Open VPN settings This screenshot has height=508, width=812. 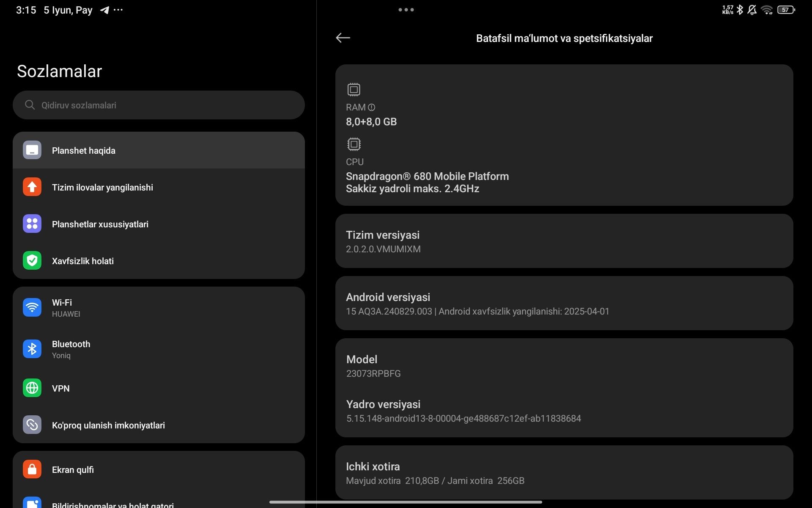pyautogui.click(x=159, y=388)
